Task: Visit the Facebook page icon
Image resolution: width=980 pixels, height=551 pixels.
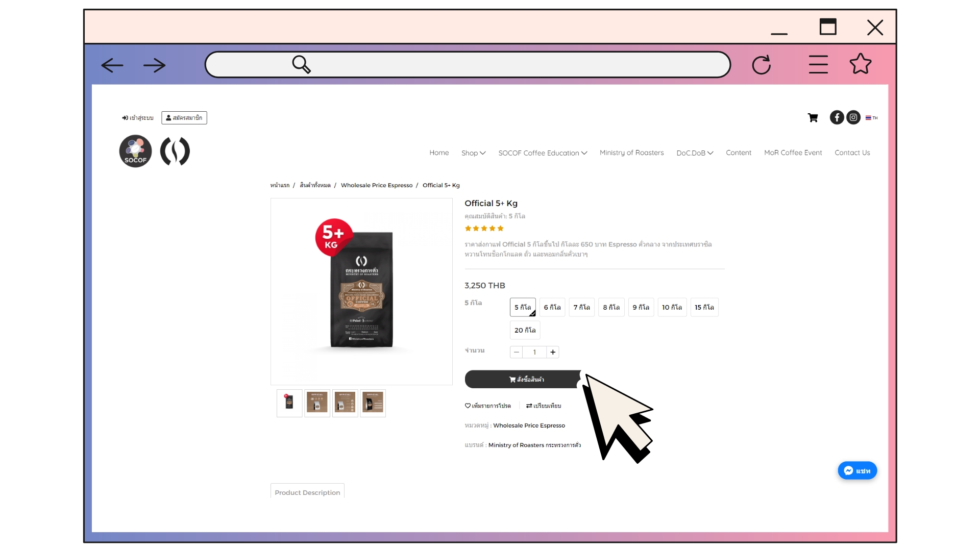Action: pyautogui.click(x=837, y=117)
